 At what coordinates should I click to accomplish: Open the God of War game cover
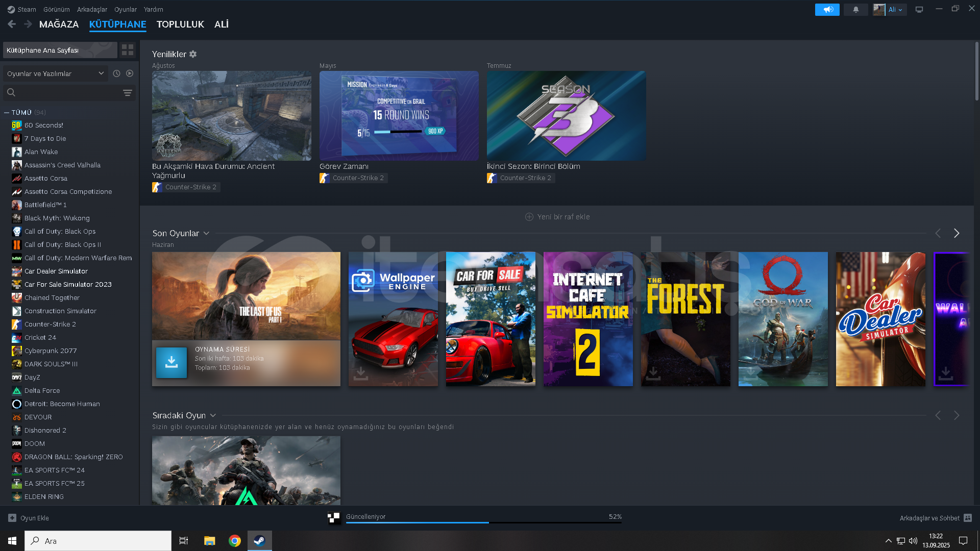pyautogui.click(x=783, y=319)
